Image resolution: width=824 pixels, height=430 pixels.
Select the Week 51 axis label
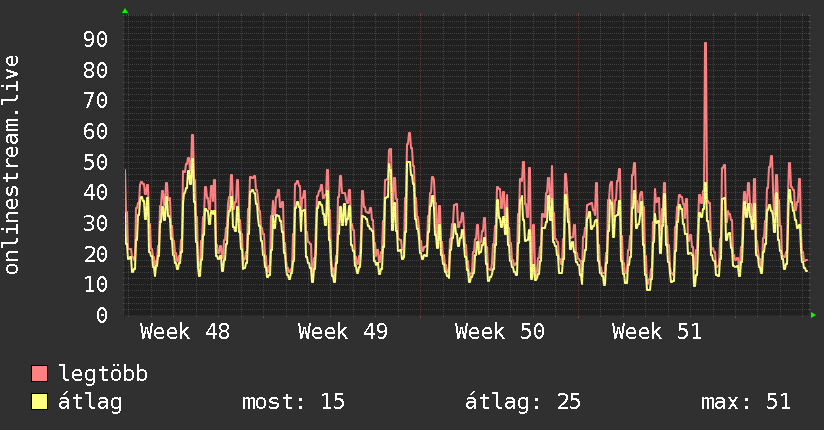tap(657, 331)
